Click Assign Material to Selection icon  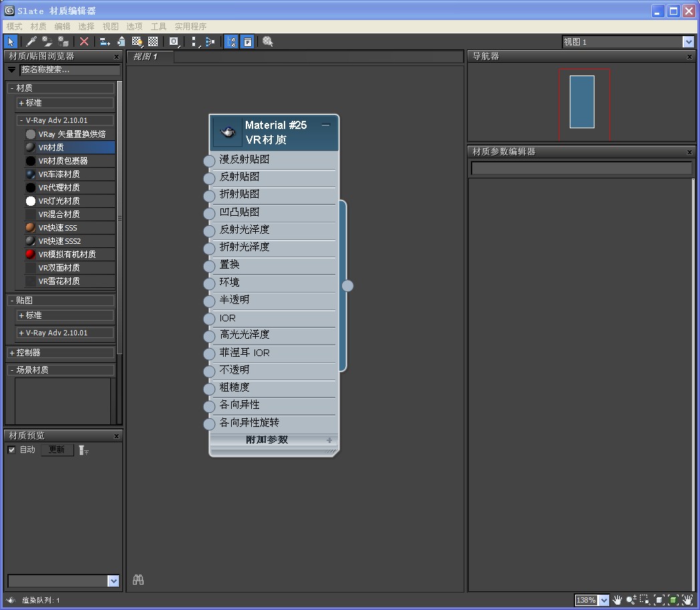coord(63,41)
